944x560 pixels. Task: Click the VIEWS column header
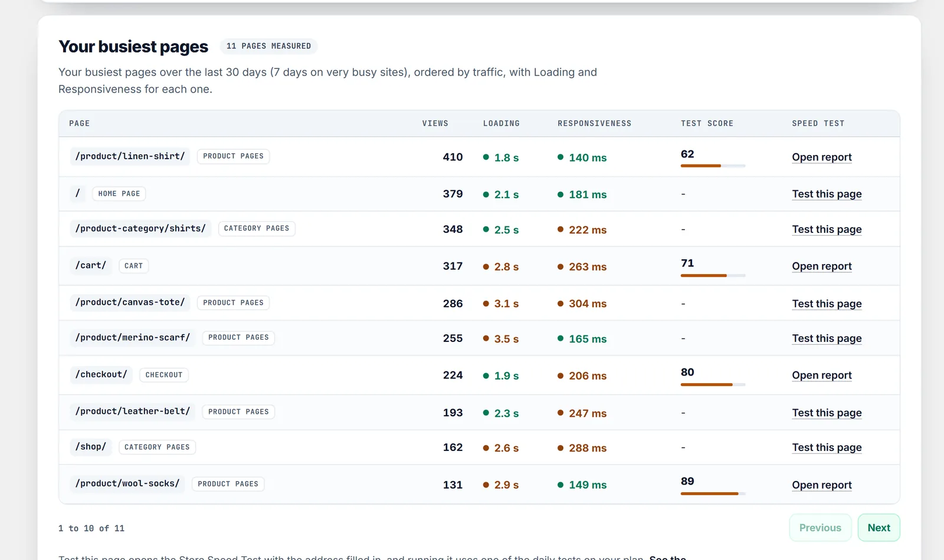pyautogui.click(x=435, y=123)
